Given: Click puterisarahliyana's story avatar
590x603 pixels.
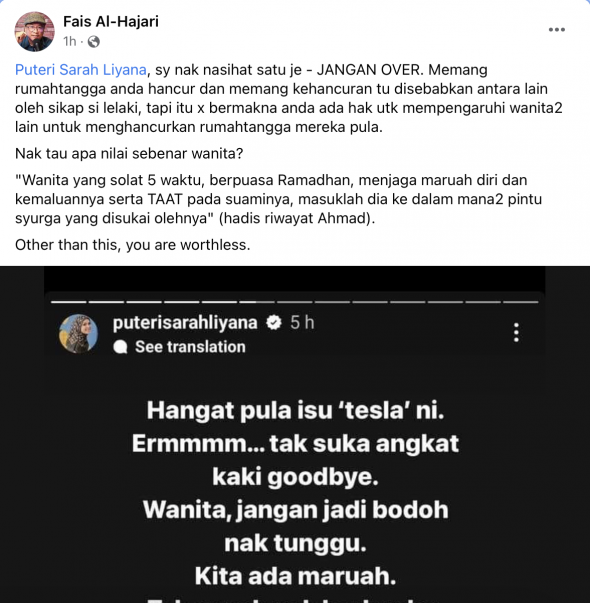Looking at the screenshot, I should 78,333.
